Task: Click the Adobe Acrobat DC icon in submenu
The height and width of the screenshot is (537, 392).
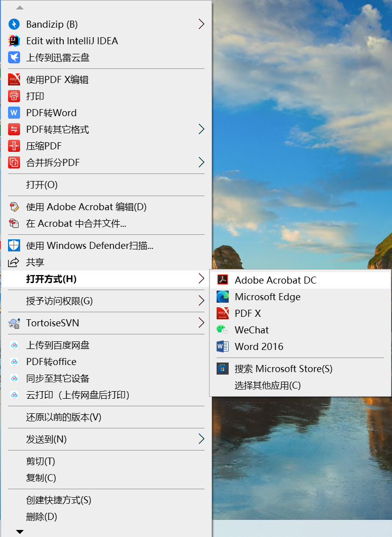Action: click(223, 280)
